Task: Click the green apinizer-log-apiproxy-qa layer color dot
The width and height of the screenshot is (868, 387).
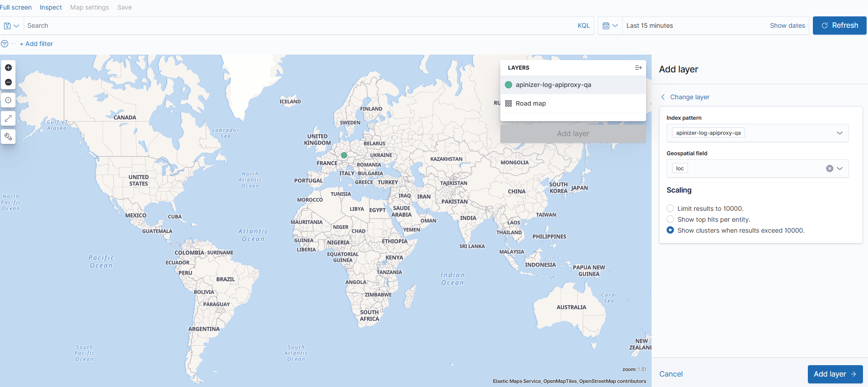Action: [x=508, y=85]
